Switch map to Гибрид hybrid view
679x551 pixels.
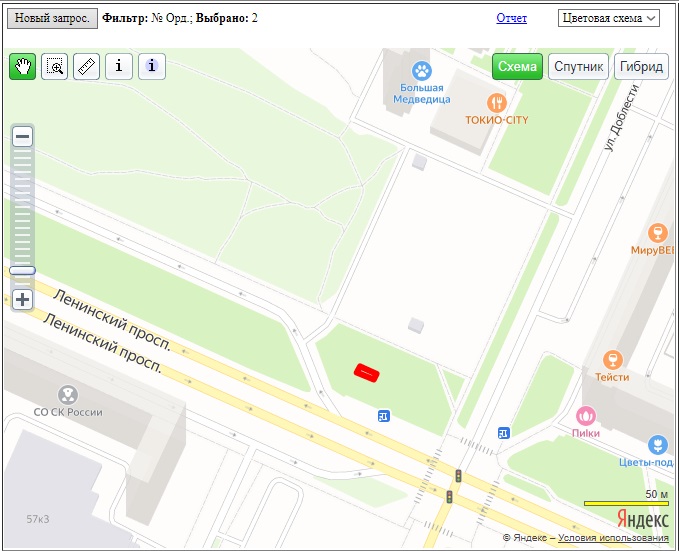641,67
